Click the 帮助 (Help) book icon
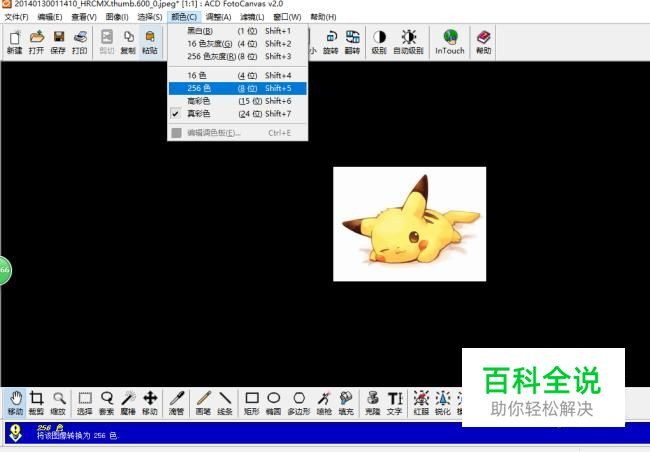650x452 pixels. 483,42
